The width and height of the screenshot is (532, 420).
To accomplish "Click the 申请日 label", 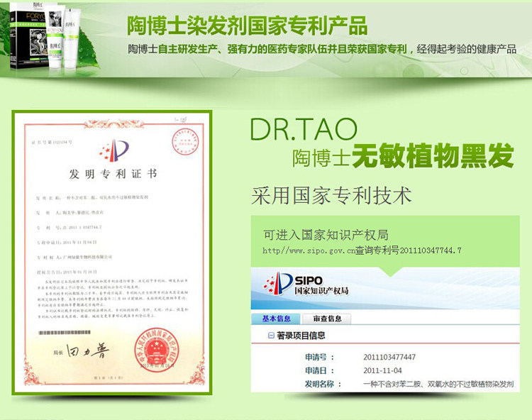I will coord(319,370).
